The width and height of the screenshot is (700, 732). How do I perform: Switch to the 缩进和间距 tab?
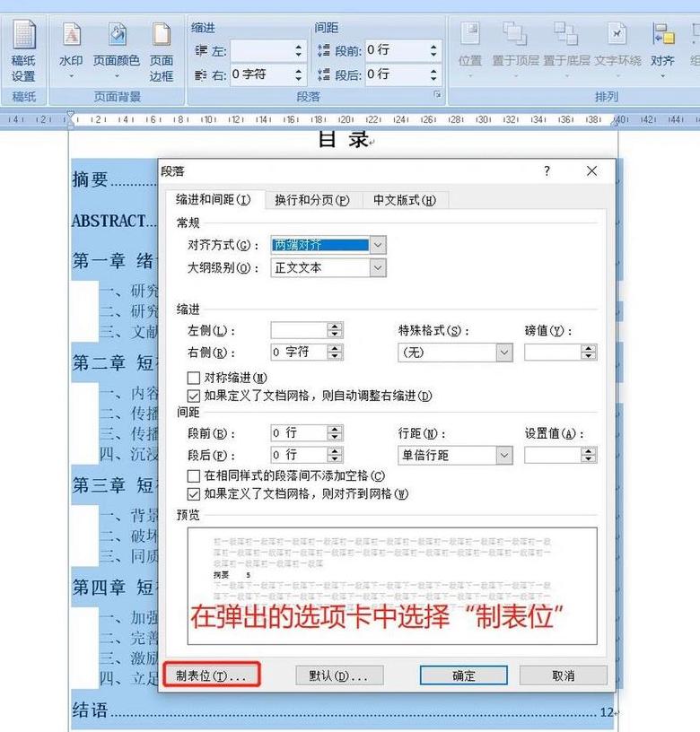(214, 200)
